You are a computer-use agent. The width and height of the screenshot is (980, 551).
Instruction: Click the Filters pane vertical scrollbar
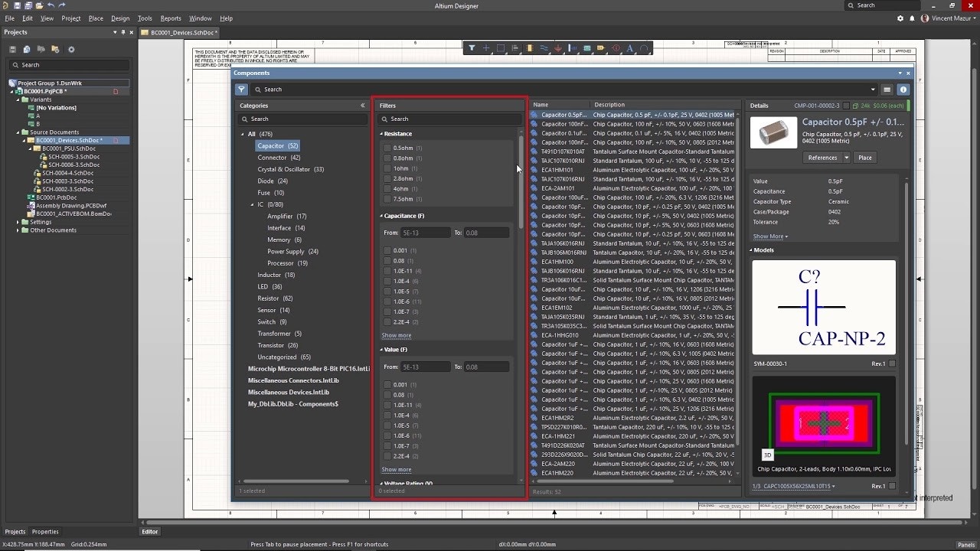pos(521,181)
